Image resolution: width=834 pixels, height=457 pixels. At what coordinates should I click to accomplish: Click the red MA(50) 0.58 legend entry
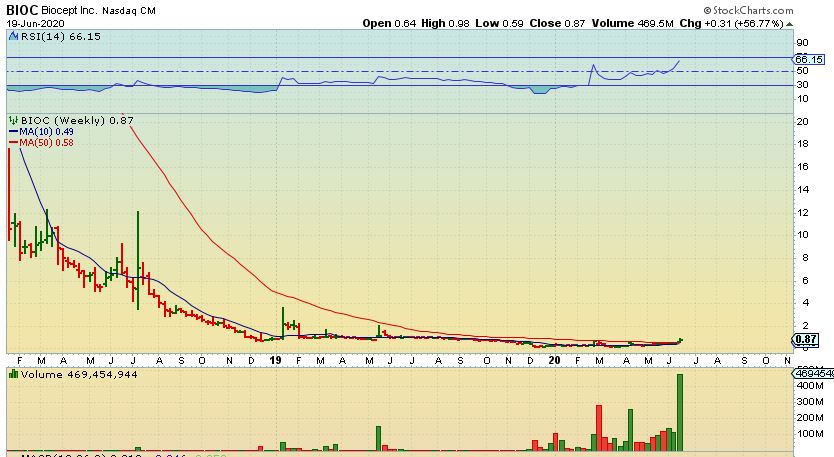click(41, 143)
